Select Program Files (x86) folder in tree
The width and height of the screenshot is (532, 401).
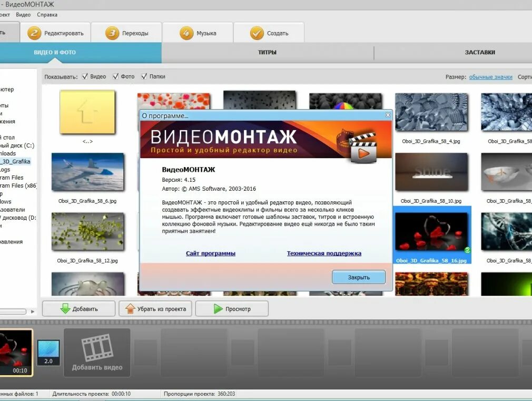coord(18,185)
